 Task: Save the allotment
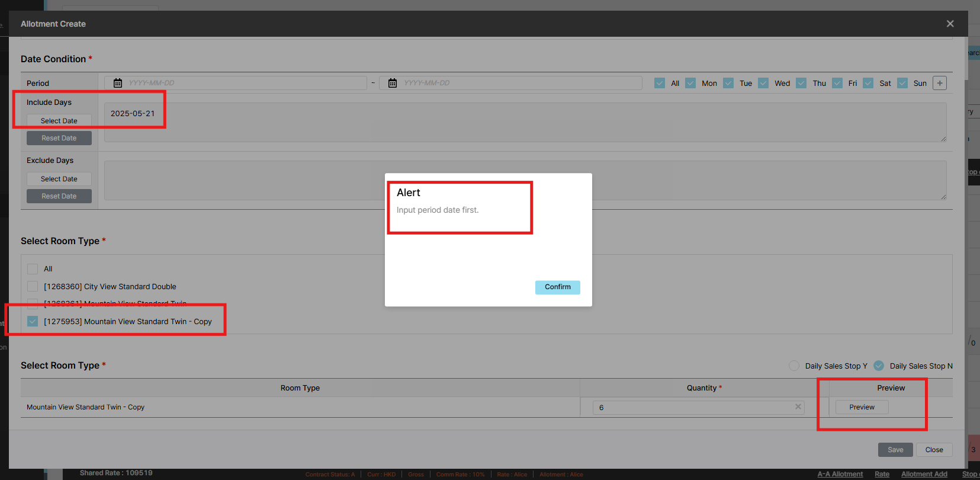(x=895, y=450)
